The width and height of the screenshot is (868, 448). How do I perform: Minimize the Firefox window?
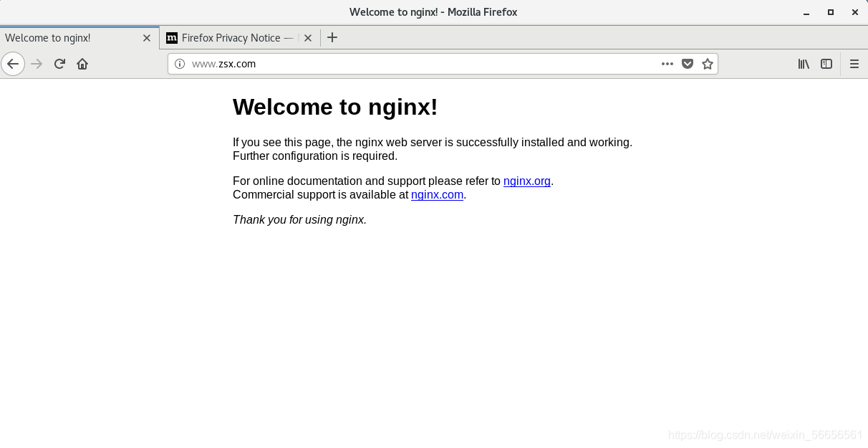coord(807,12)
